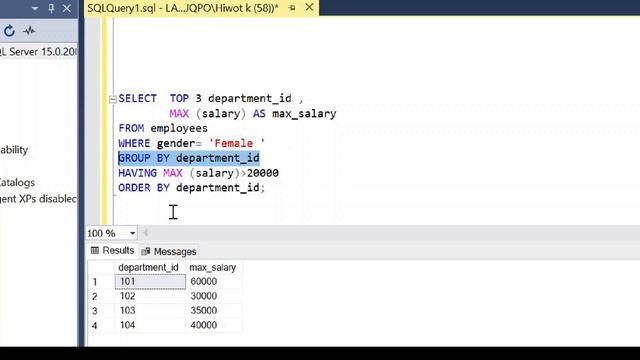640x360 pixels.
Task: Click the row 4 header in results grid
Action: pyautogui.click(x=101, y=326)
